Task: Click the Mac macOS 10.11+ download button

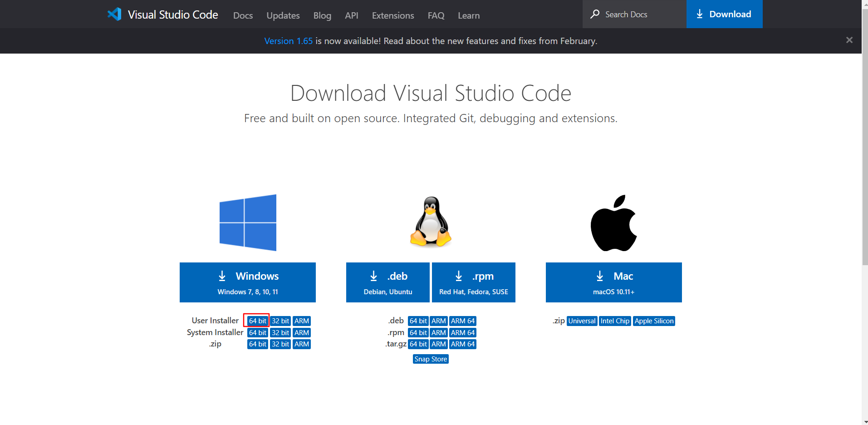Action: [614, 282]
